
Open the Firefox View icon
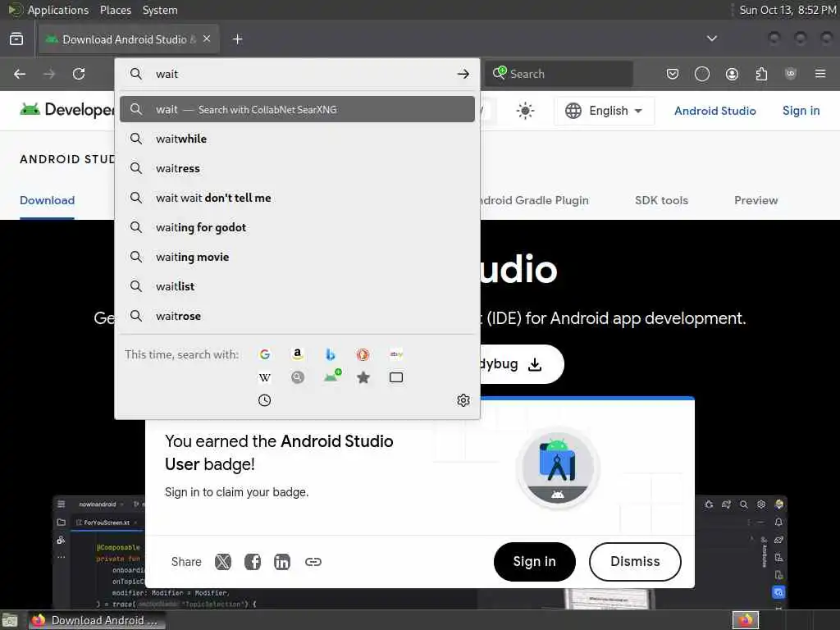16,39
